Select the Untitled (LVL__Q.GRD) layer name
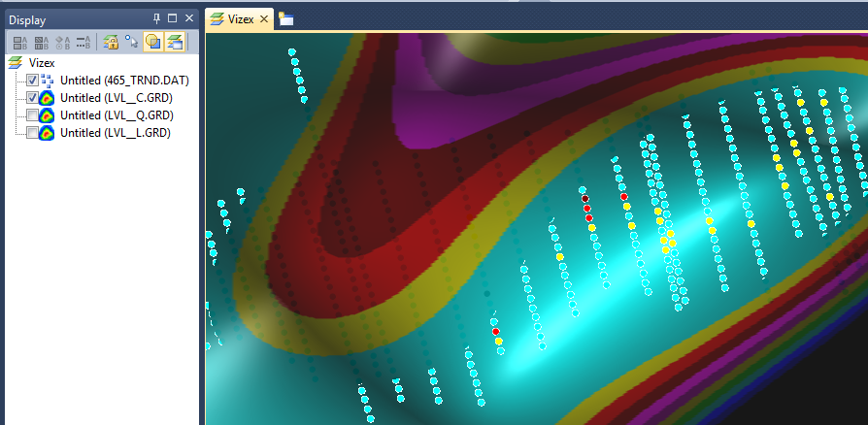The image size is (868, 425). tap(116, 114)
